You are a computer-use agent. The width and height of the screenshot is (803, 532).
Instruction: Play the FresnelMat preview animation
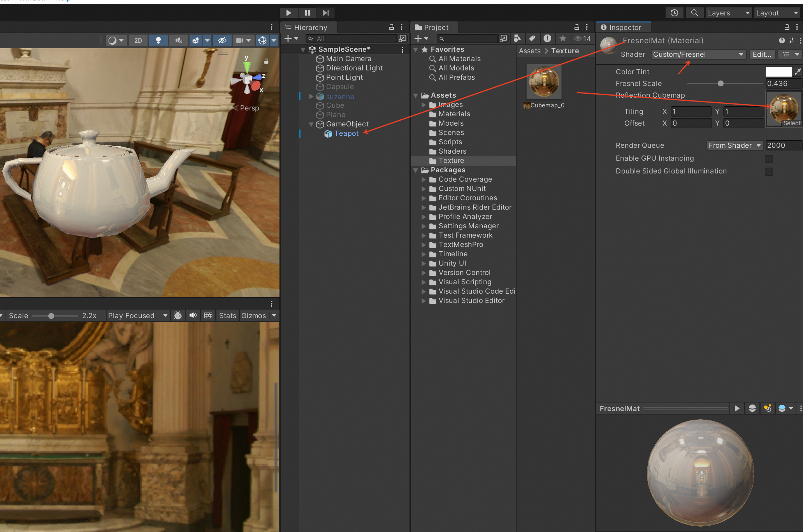tap(737, 408)
